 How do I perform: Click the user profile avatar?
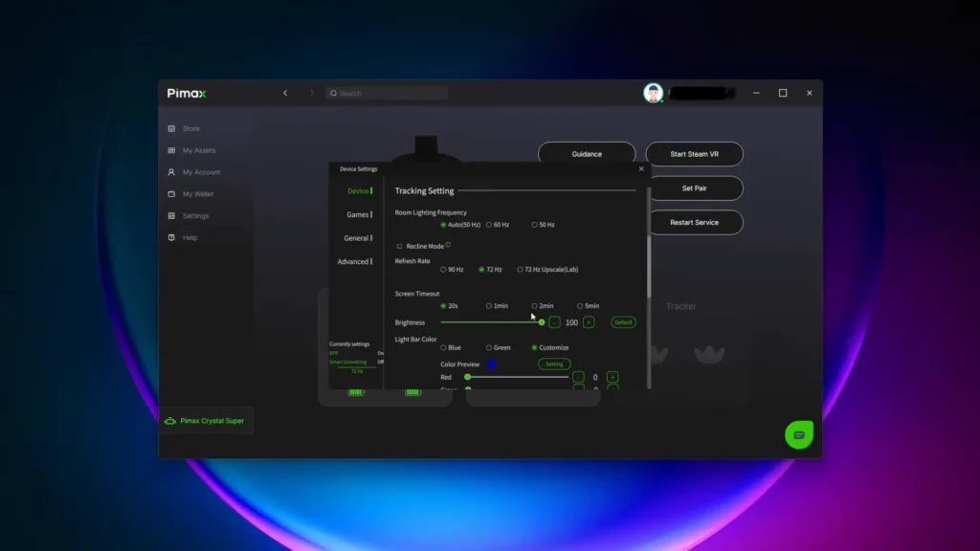click(x=653, y=93)
